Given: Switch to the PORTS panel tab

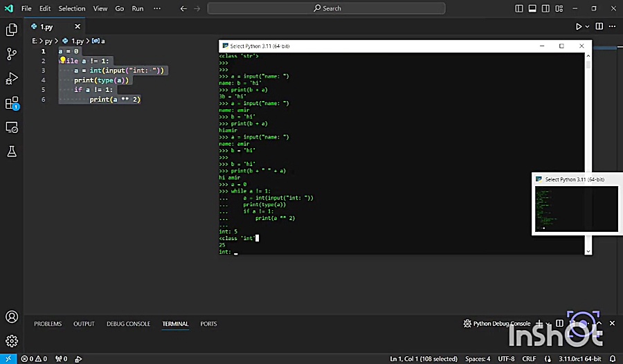Looking at the screenshot, I should pyautogui.click(x=208, y=324).
